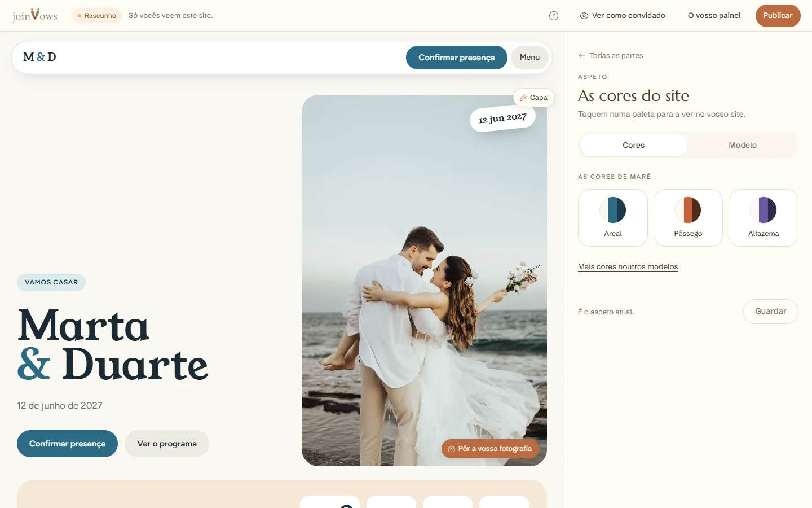
Task: Pick the Alfazema color palette
Action: click(x=764, y=218)
